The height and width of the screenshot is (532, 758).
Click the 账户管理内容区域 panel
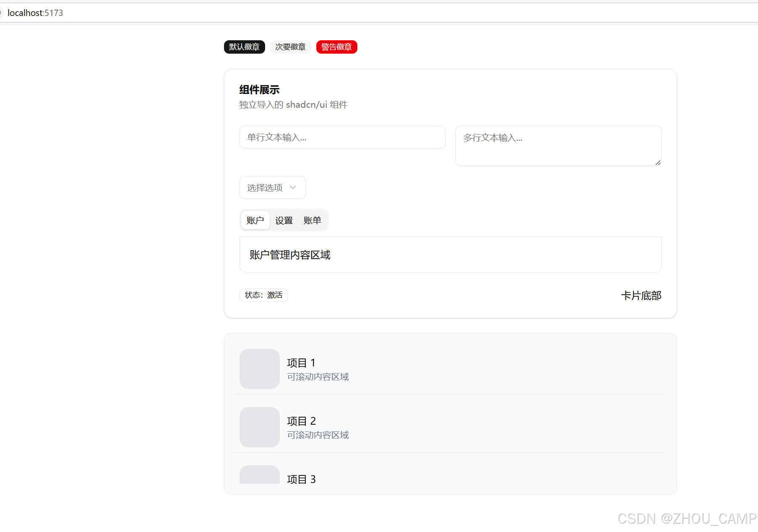450,254
